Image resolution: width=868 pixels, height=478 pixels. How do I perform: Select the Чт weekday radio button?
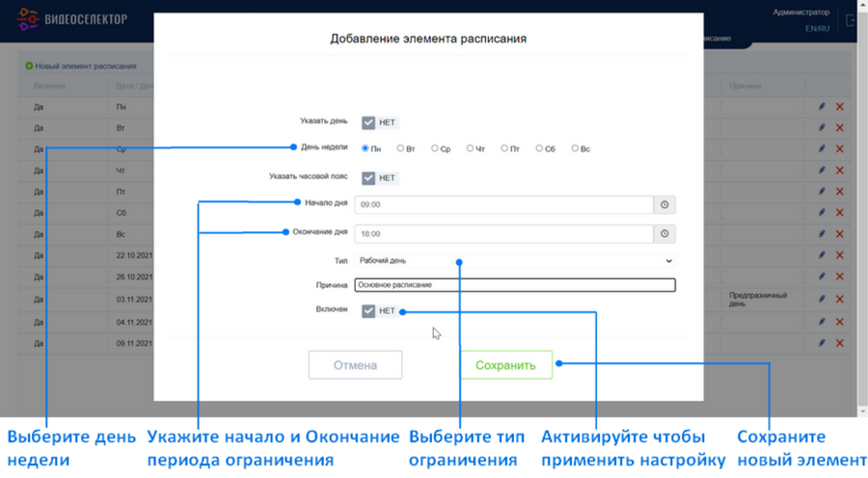coord(470,148)
